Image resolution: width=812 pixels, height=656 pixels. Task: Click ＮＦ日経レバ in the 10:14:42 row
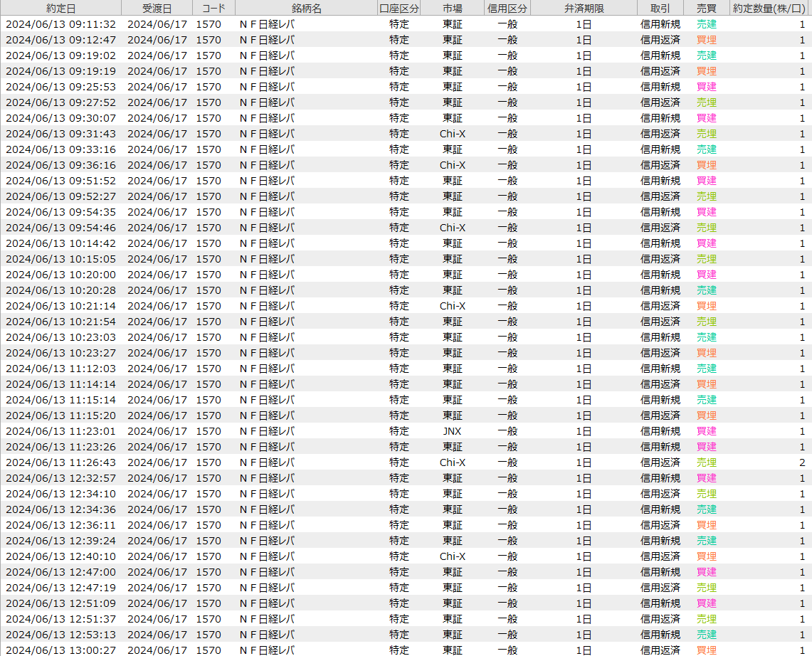(267, 243)
